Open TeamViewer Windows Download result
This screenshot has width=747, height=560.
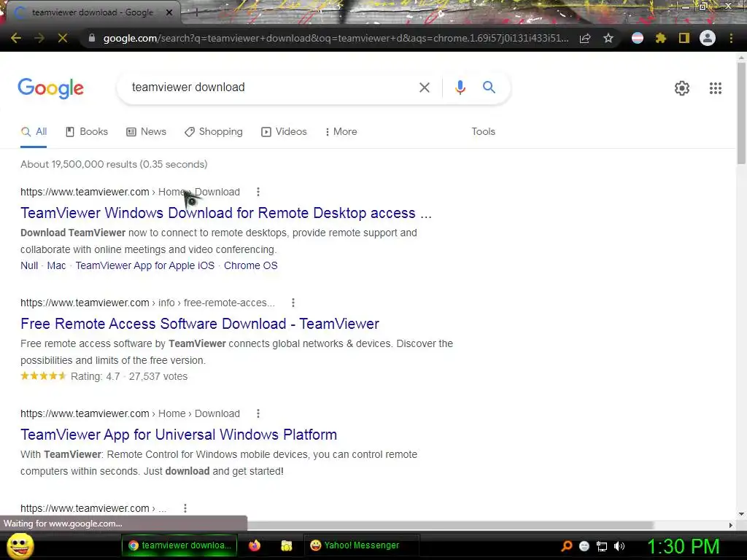[226, 213]
